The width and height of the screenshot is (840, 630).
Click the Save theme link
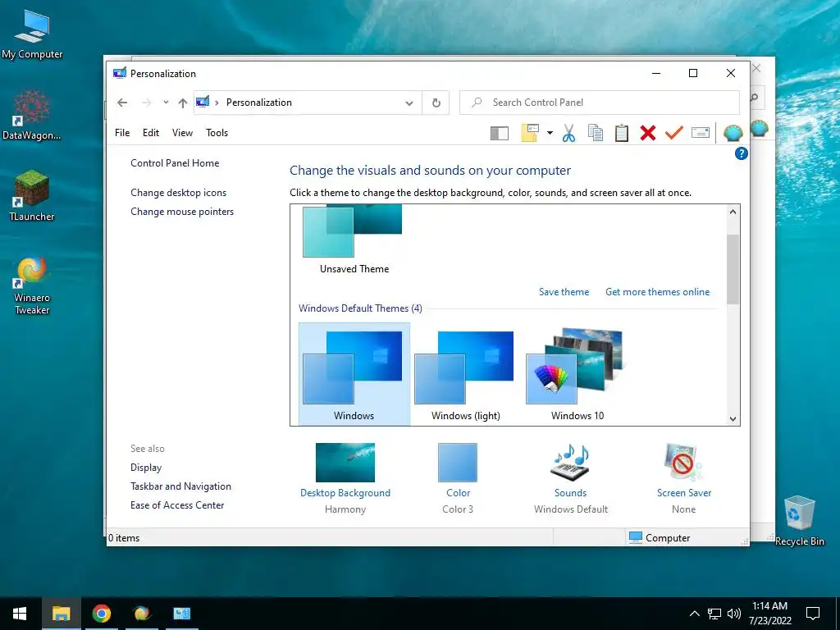(x=564, y=292)
